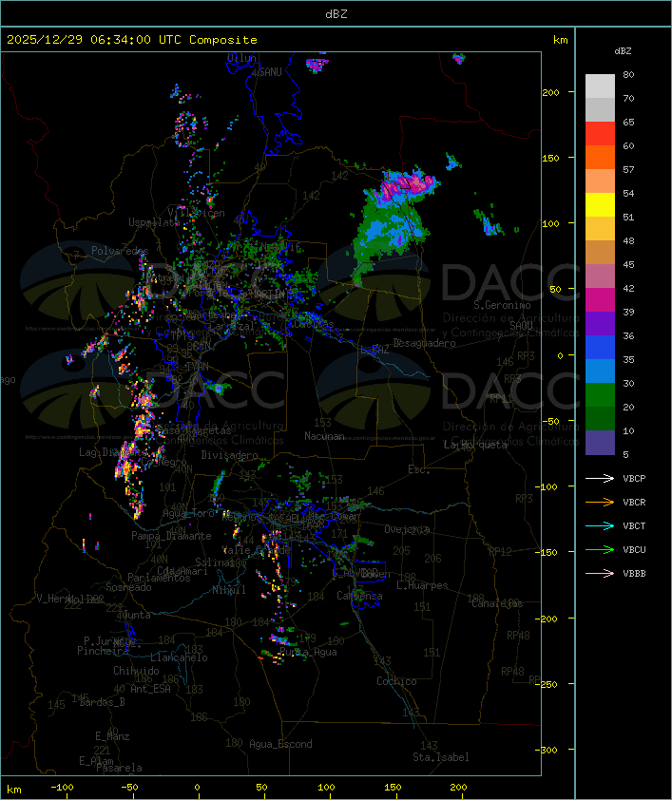672x800 pixels.
Task: Click the 50 tick on bottom axis
Action: (x=261, y=788)
